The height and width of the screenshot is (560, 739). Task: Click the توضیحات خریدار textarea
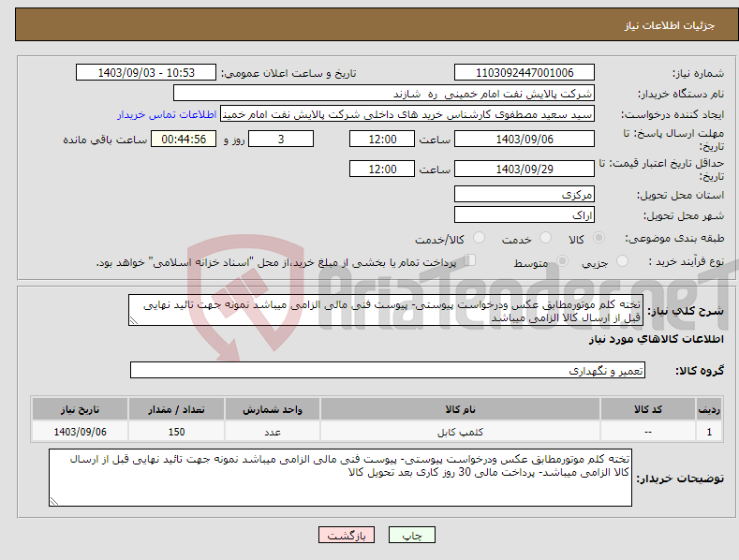click(340, 478)
